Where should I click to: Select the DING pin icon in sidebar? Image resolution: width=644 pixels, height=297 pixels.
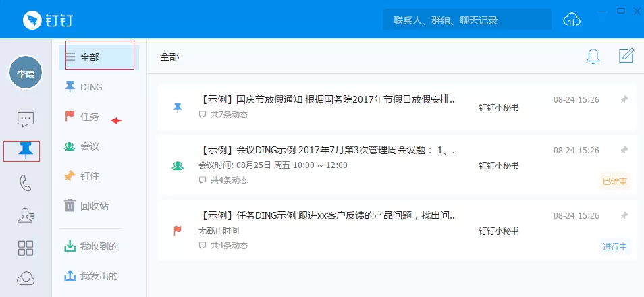click(26, 151)
